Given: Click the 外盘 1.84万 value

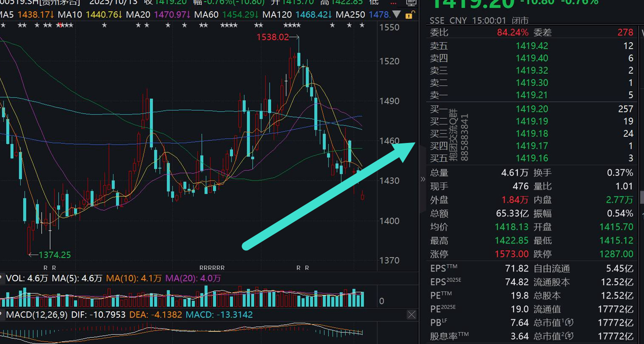Looking at the screenshot, I should (515, 200).
